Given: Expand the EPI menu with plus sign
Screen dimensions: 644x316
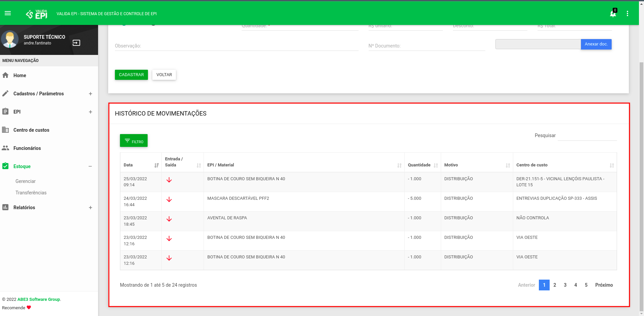Looking at the screenshot, I should (x=90, y=112).
